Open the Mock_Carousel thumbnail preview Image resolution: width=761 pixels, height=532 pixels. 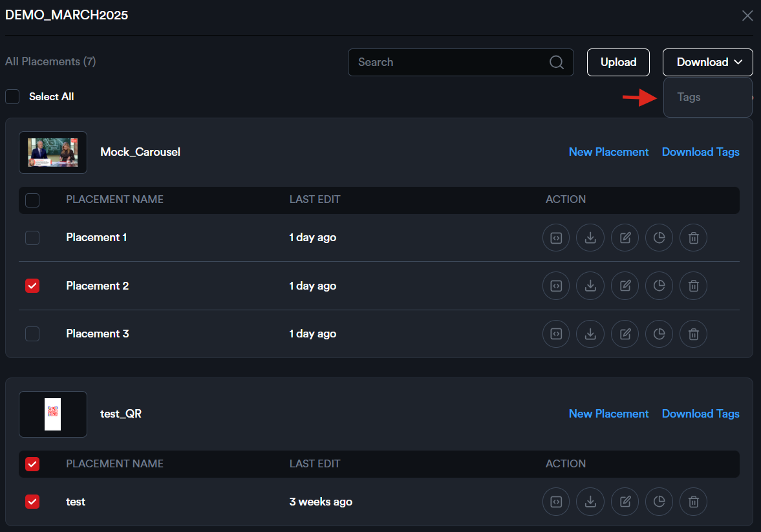pyautogui.click(x=53, y=153)
